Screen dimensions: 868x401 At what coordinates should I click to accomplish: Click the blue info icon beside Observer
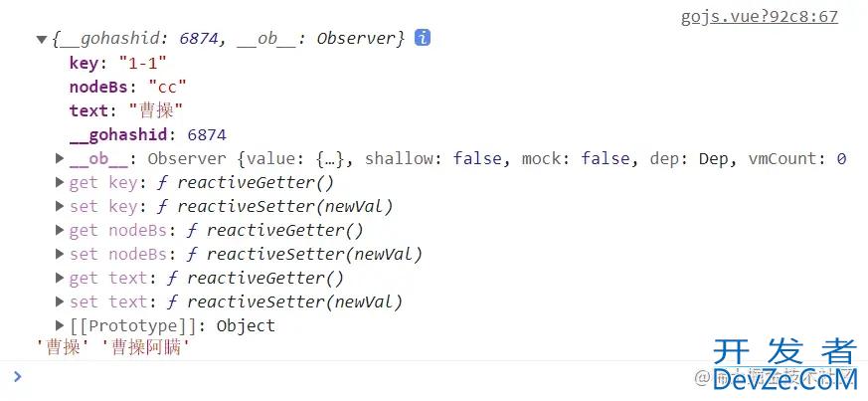[x=423, y=38]
